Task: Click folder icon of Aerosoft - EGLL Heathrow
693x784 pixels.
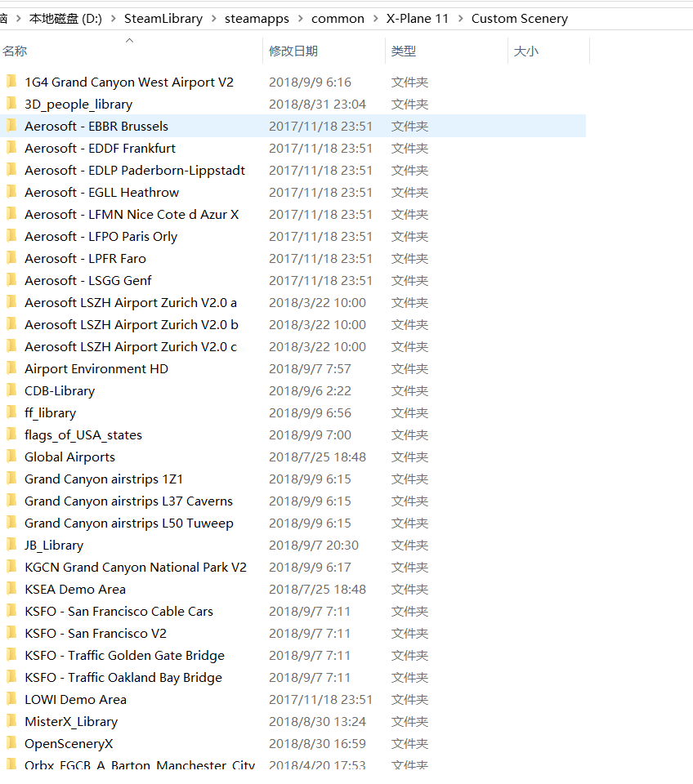Action: pos(11,191)
